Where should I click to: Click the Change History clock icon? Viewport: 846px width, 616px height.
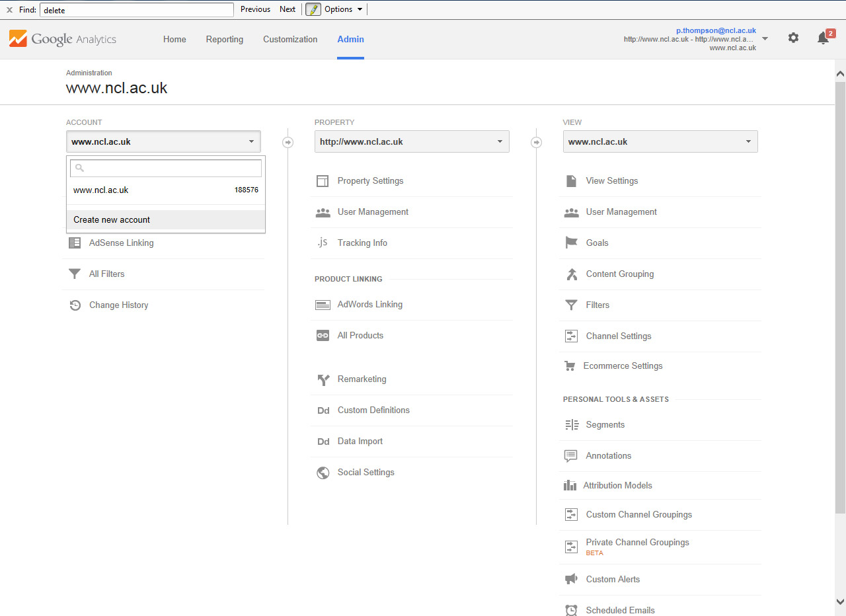75,305
